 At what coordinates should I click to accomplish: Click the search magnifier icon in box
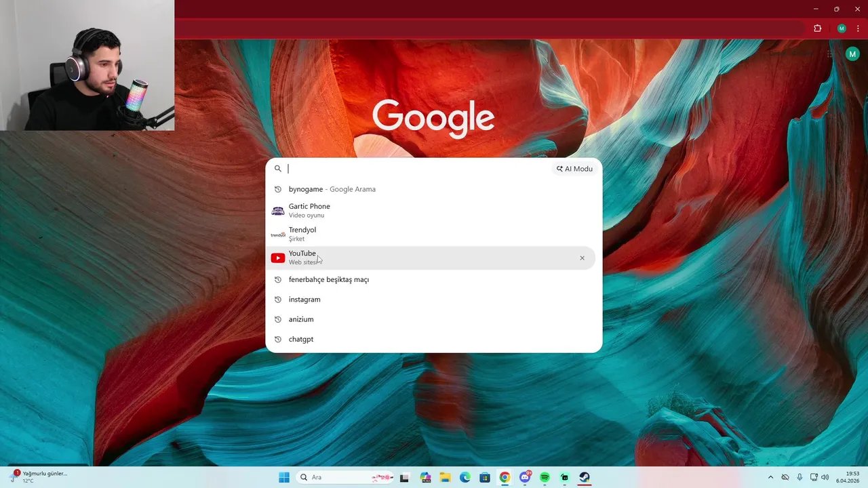[278, 169]
